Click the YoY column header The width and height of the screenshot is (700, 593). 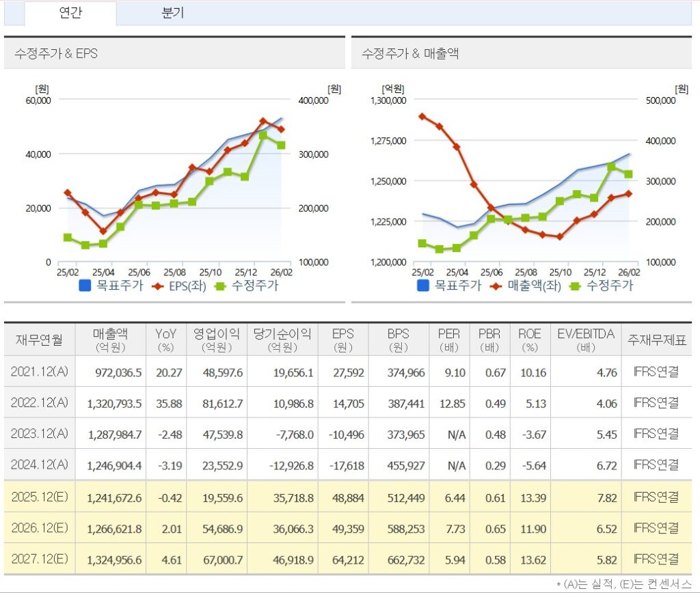[167, 340]
